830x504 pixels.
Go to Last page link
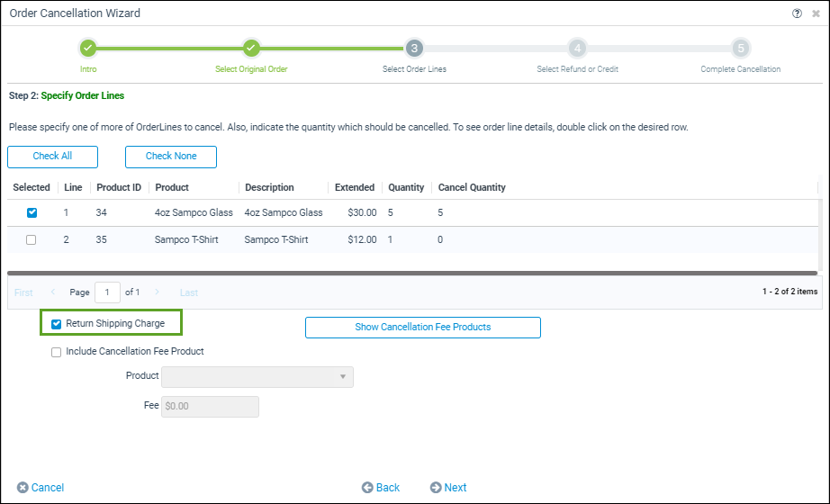tap(189, 292)
